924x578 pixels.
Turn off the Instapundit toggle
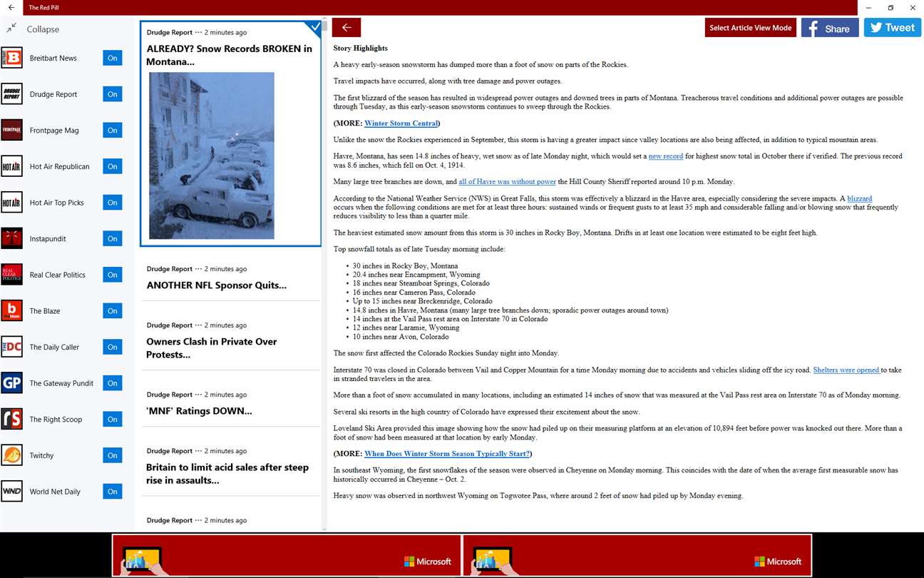pos(113,238)
